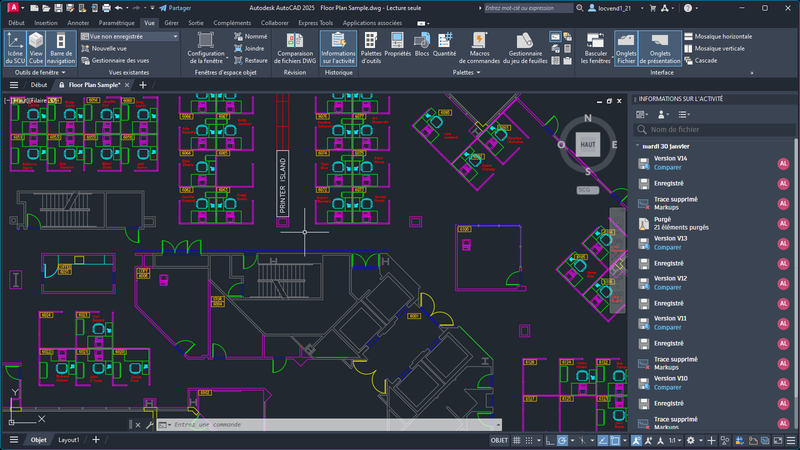Image resolution: width=800 pixels, height=450 pixels.
Task: Click the Save icon in quick access toolbar
Action: click(x=58, y=8)
